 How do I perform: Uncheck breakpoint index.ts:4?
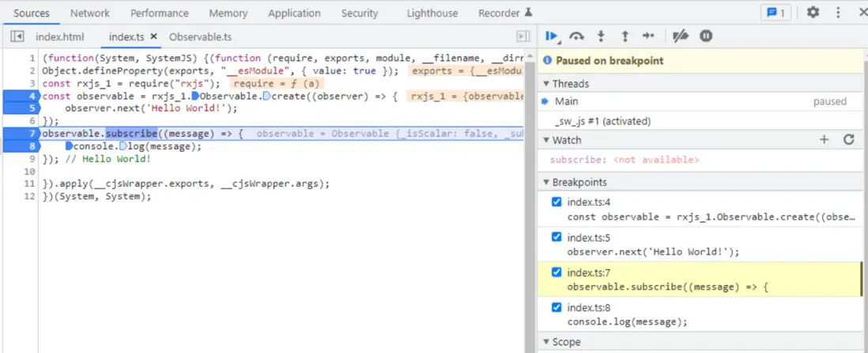557,203
